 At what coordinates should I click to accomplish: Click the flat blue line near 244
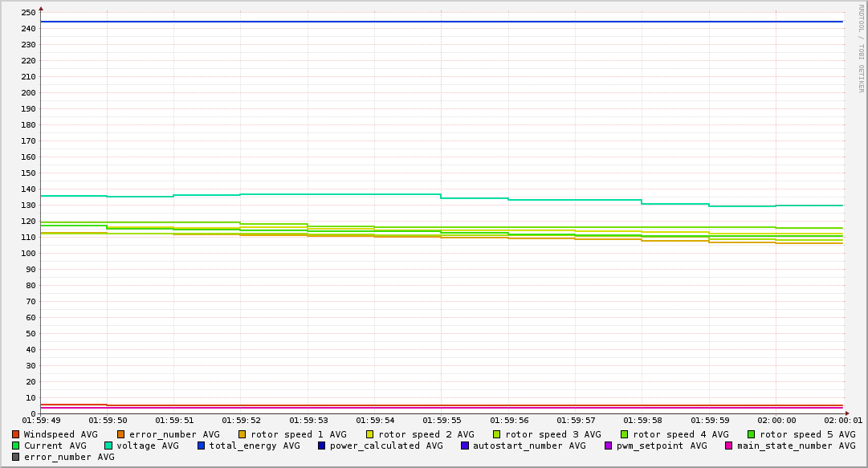[442, 22]
